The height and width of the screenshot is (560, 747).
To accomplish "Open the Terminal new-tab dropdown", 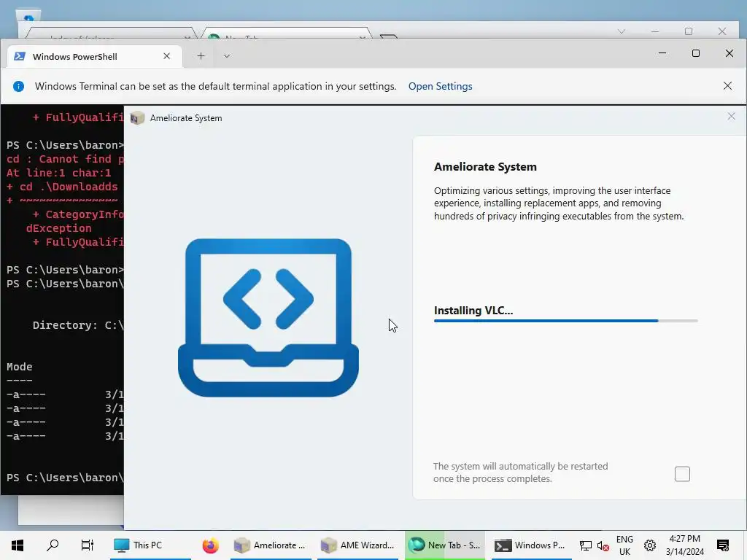I will 227,56.
